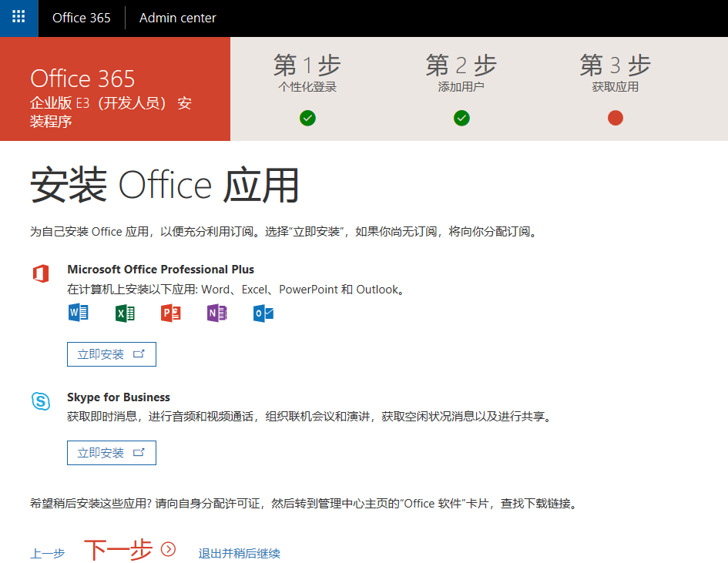Click the Skype for Business heading
The width and height of the screenshot is (728, 563).
tap(119, 397)
